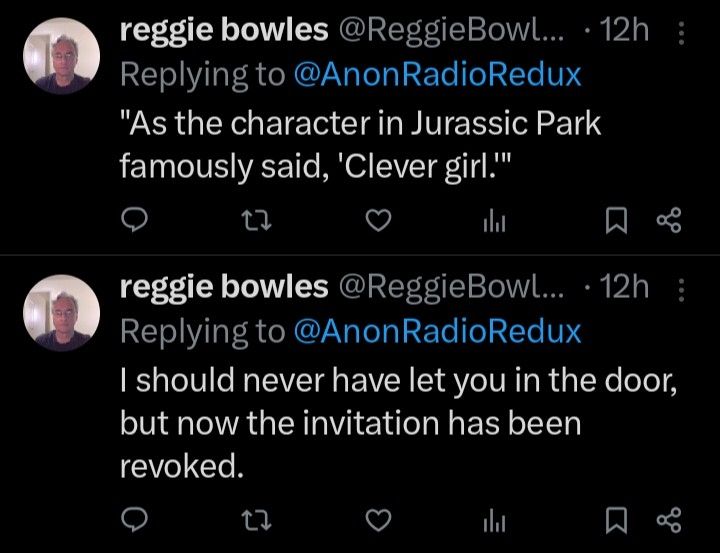This screenshot has width=720, height=553.
Task: Like the 'invitation has been revoked' tweet
Action: tap(377, 520)
